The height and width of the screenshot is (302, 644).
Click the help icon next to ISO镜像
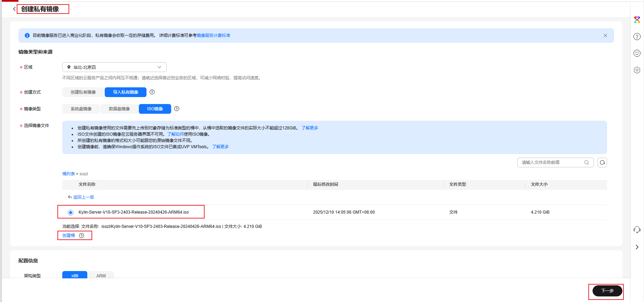coord(177,109)
